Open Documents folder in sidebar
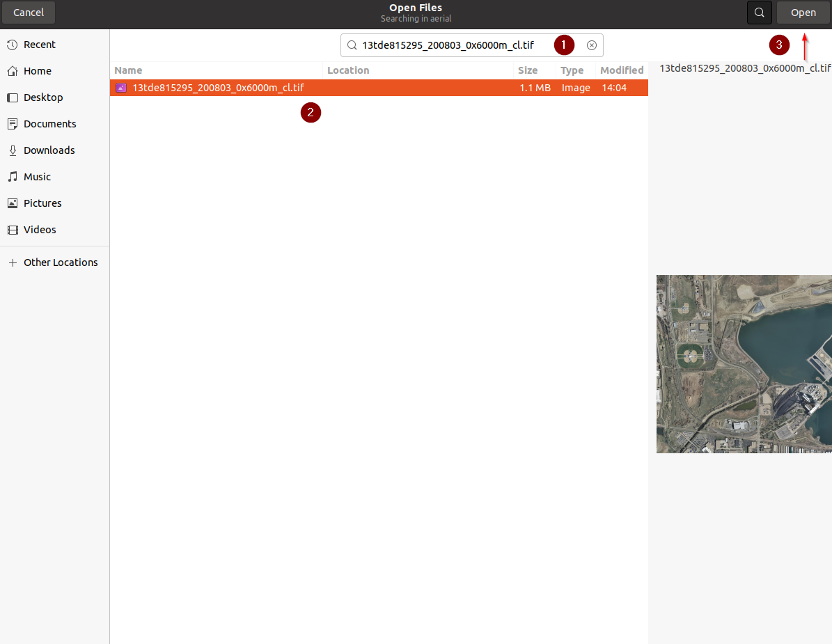832x644 pixels. (x=54, y=124)
